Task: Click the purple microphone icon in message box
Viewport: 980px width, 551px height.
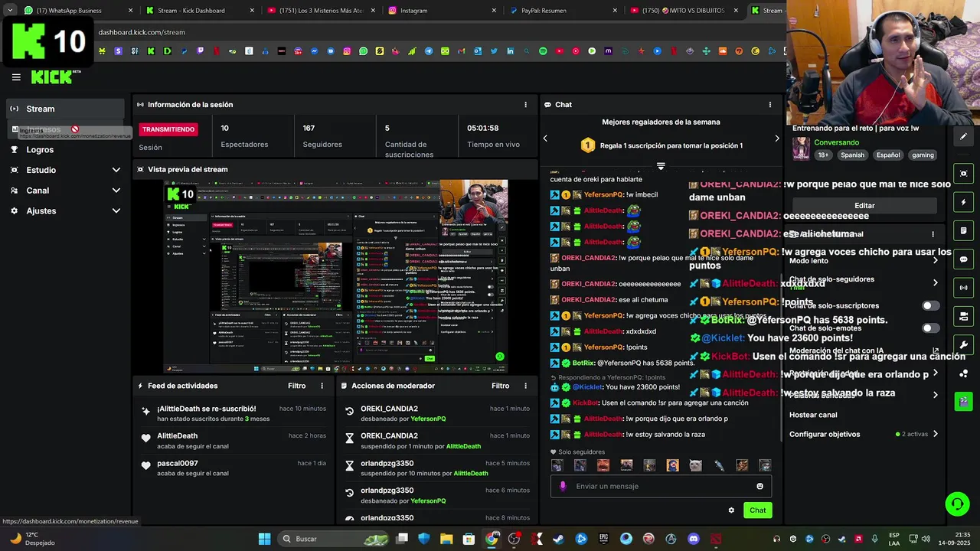Action: [x=563, y=486]
